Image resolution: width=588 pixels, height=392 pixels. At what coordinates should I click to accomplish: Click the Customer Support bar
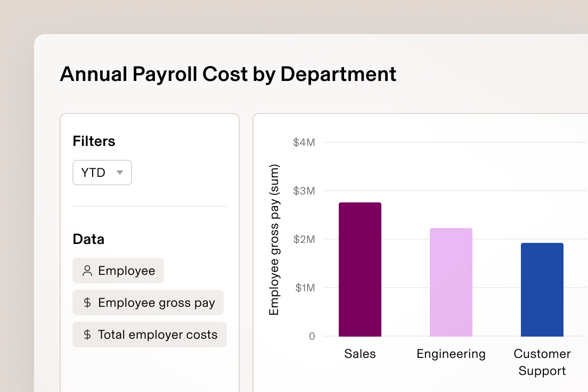(542, 289)
